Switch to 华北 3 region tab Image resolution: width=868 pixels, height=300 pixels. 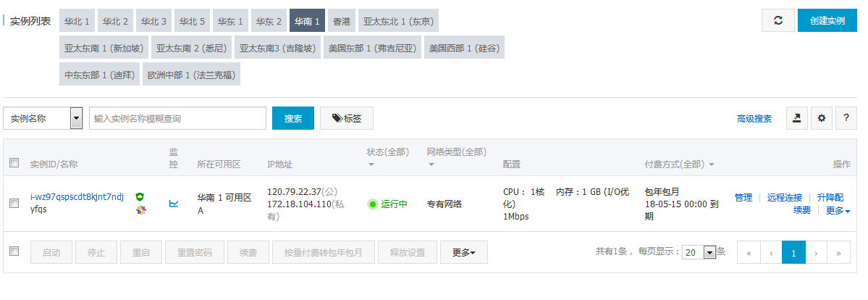pos(153,20)
